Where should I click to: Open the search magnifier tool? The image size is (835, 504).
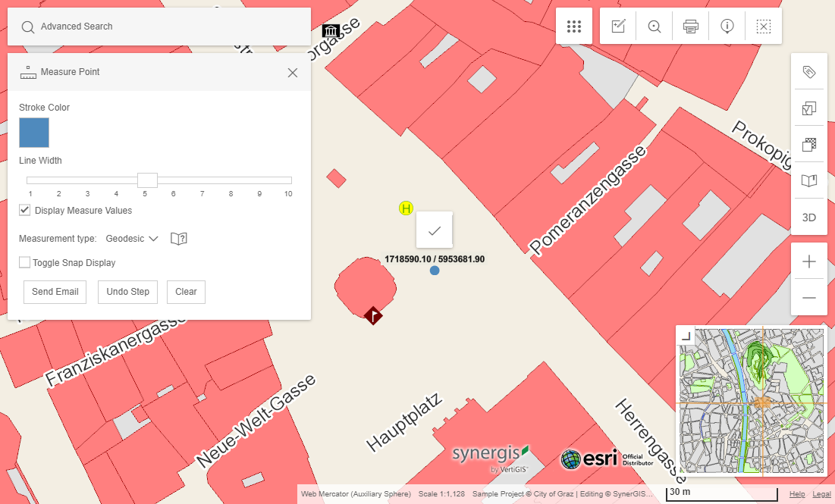click(x=654, y=26)
